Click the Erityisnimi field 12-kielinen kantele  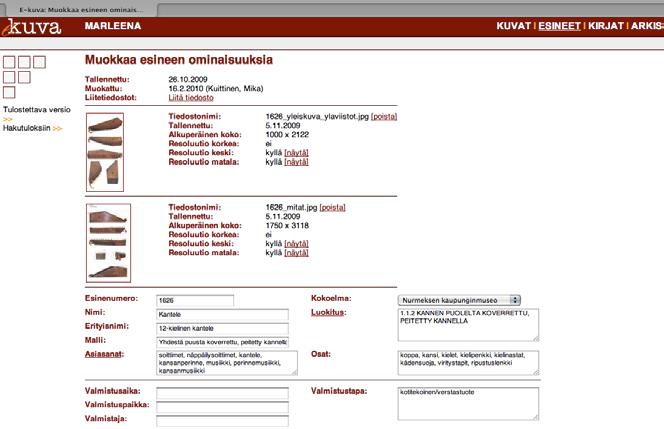point(222,328)
